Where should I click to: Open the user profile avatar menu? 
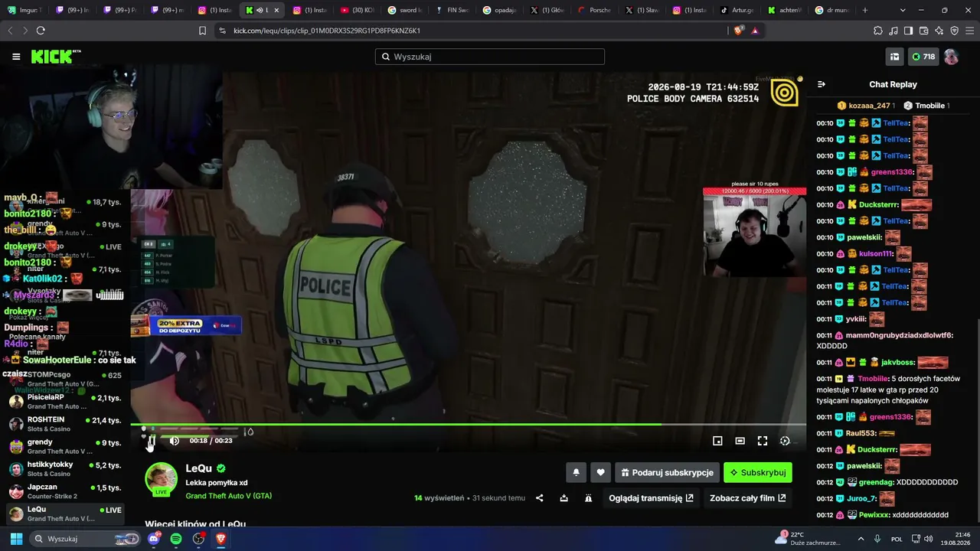click(x=951, y=57)
